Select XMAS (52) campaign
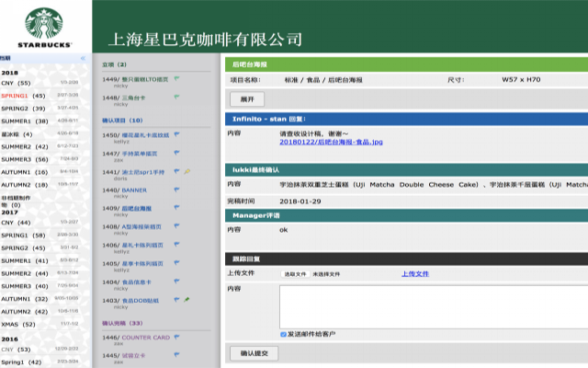This screenshot has width=588, height=368. pyautogui.click(x=18, y=325)
